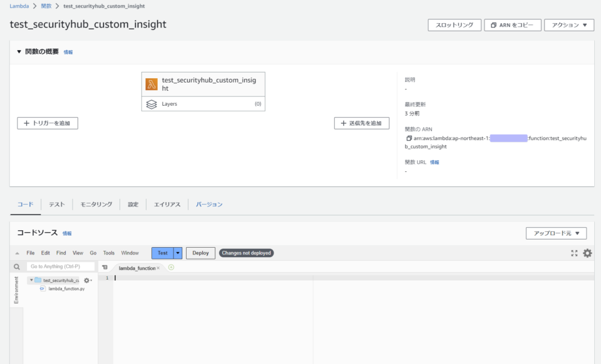Click the Lambda function orange icon
Viewport: 601px width, 364px height.
152,84
